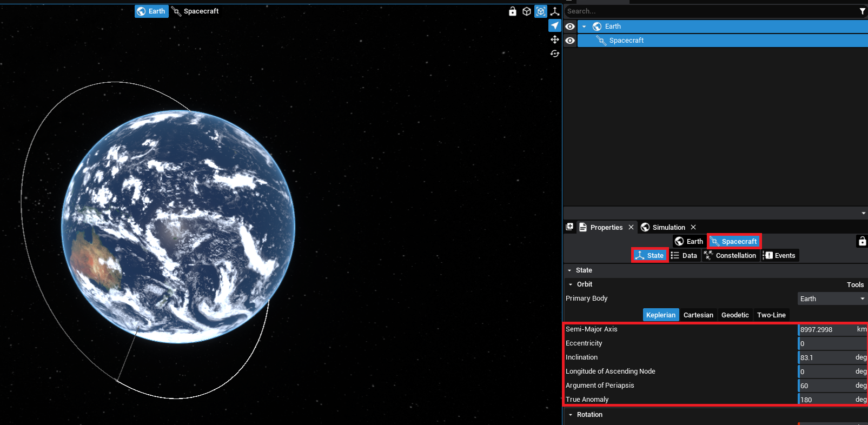Screen dimensions: 868x425
Task: Toggle the viewport lock padlock icon
Action: click(x=513, y=11)
